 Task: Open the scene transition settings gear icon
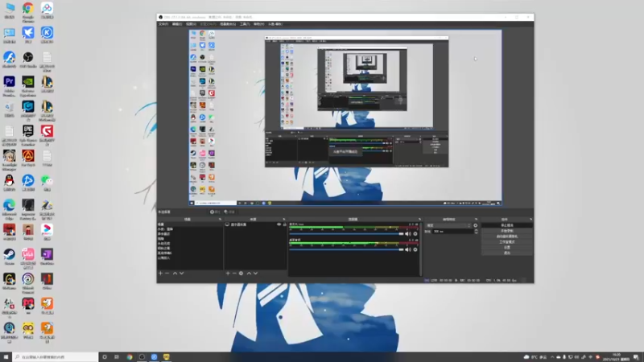coord(476,225)
